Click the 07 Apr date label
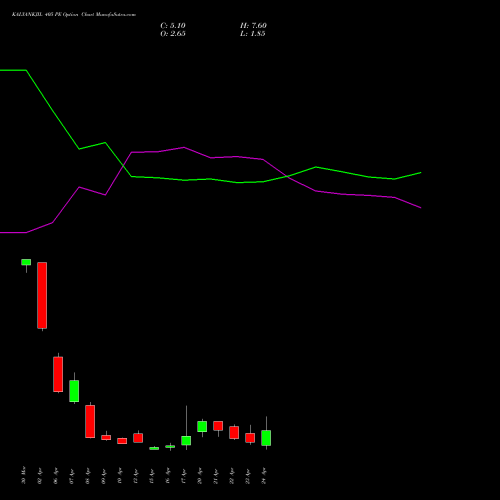Viewport: 500px width, 500px height. click(x=72, y=476)
